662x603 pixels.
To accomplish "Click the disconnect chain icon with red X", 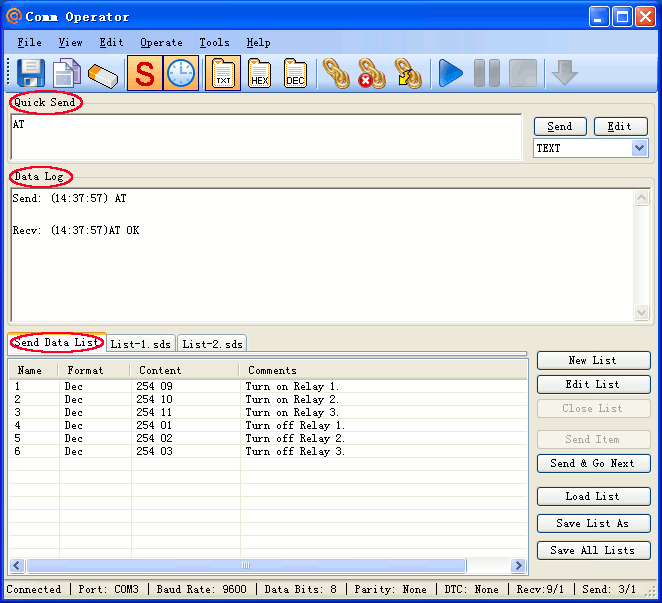I will pos(372,74).
